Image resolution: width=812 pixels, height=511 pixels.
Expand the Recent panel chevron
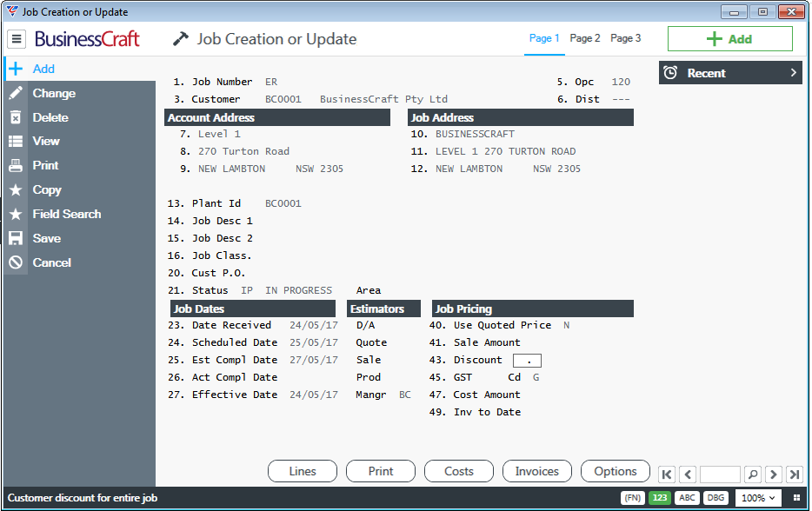click(794, 73)
